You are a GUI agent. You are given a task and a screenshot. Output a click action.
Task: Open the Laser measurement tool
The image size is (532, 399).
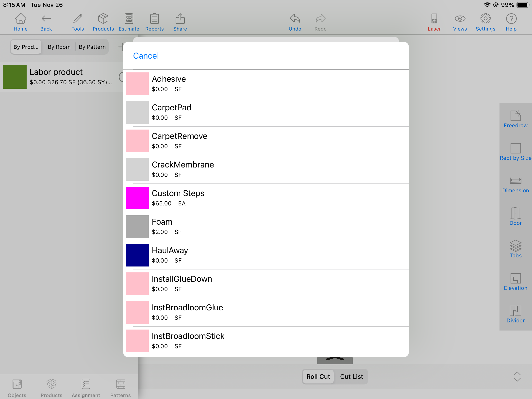pyautogui.click(x=434, y=22)
